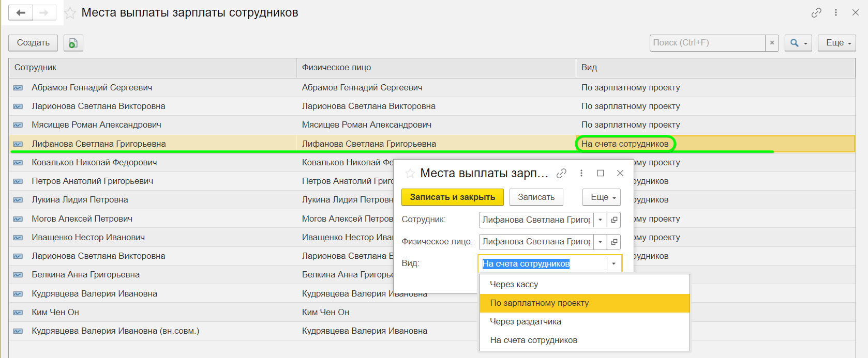Image resolution: width=868 pixels, height=358 pixels.
Task: Select employee Абрамов Геннадий Сергеевич in Сотрудник column
Action: [92, 88]
